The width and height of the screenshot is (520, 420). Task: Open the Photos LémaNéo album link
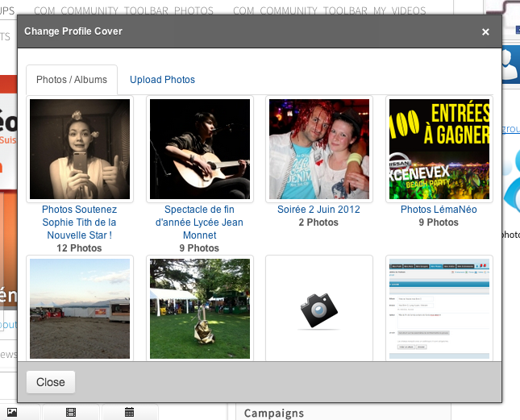(x=438, y=210)
